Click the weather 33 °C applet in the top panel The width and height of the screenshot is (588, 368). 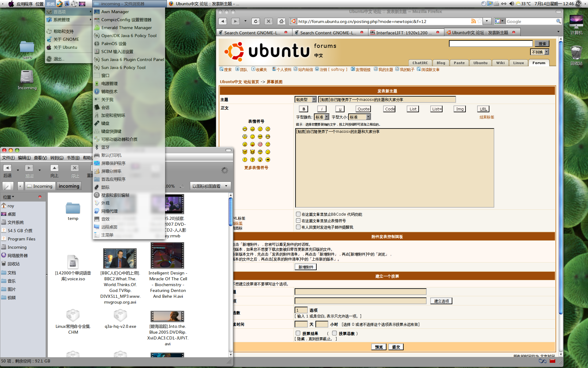click(x=524, y=4)
